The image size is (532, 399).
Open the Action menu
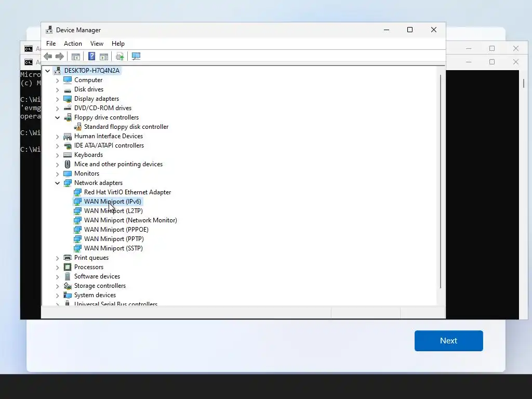73,44
